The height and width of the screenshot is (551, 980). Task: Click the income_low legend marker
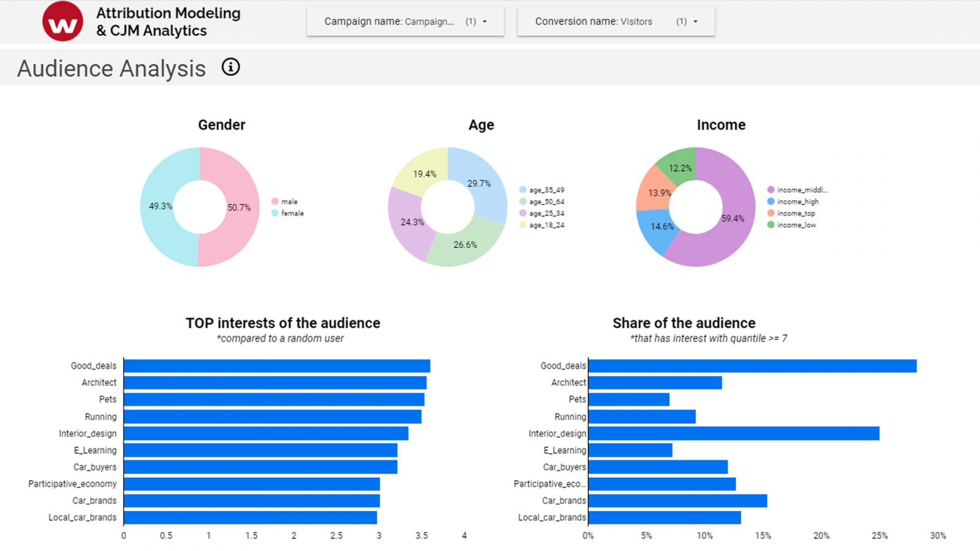[x=771, y=225]
